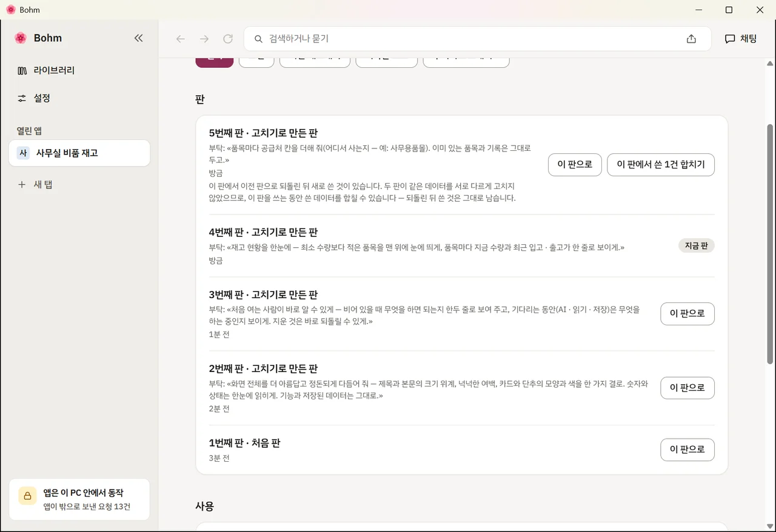Click the Bohm icon in title bar

coord(10,10)
